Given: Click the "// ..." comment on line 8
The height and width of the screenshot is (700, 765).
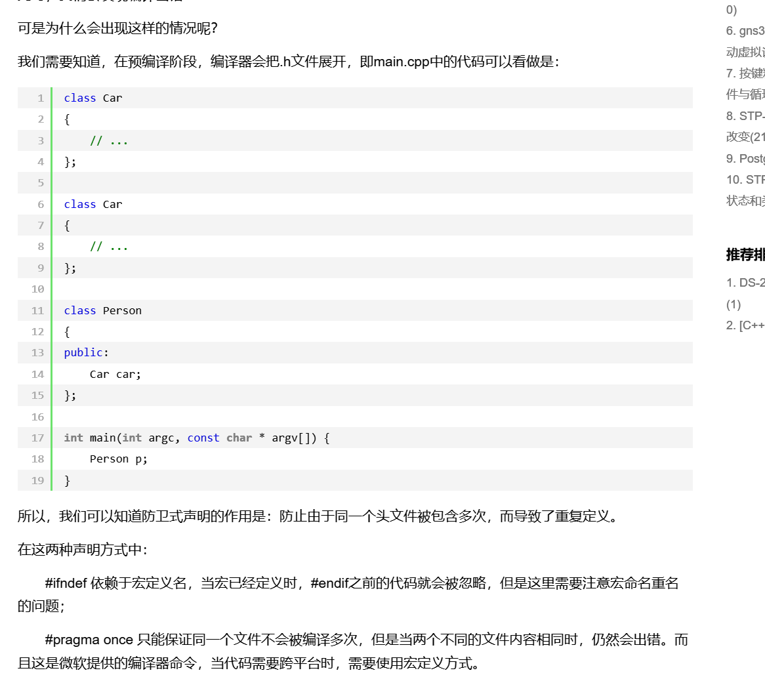Looking at the screenshot, I should coord(109,247).
